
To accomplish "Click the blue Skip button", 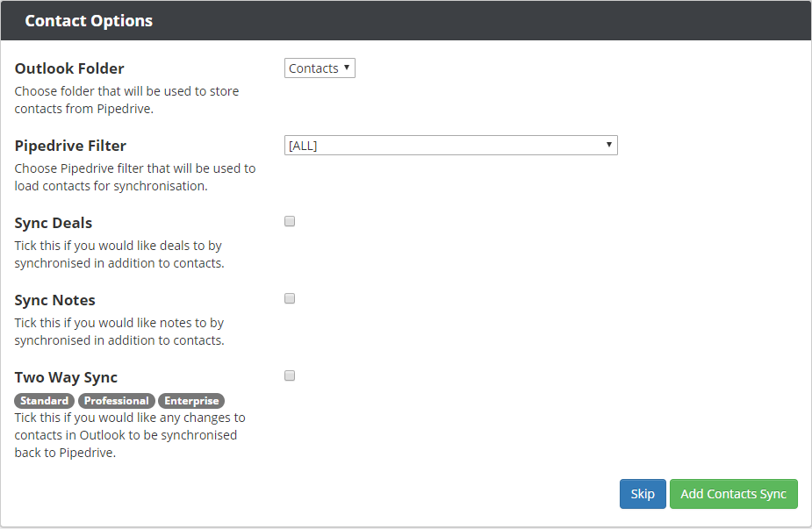I will point(643,494).
